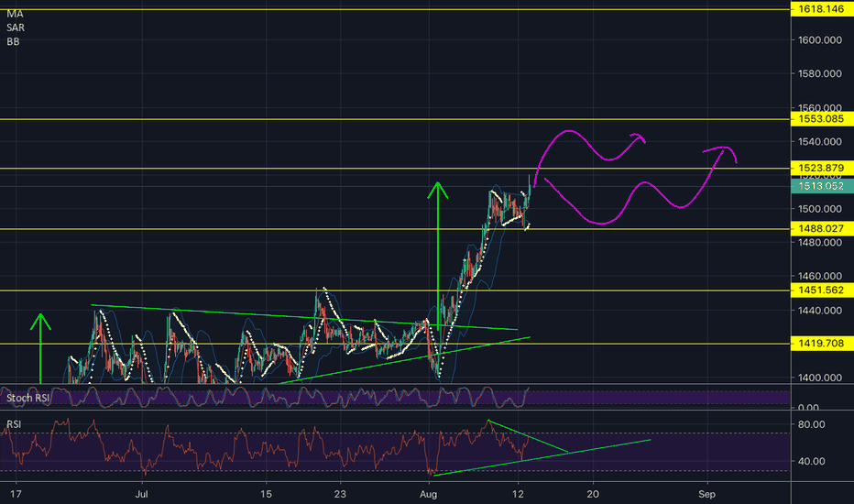The height and width of the screenshot is (504, 854).
Task: Click the RSI 40.00 scale value
Action: click(812, 462)
